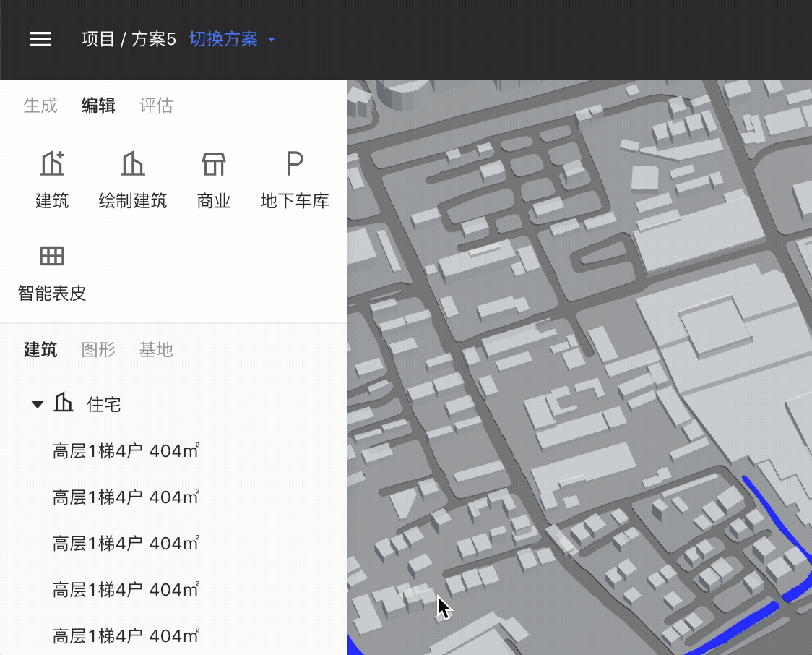
Task: Open the hamburger menu icon
Action: click(40, 40)
